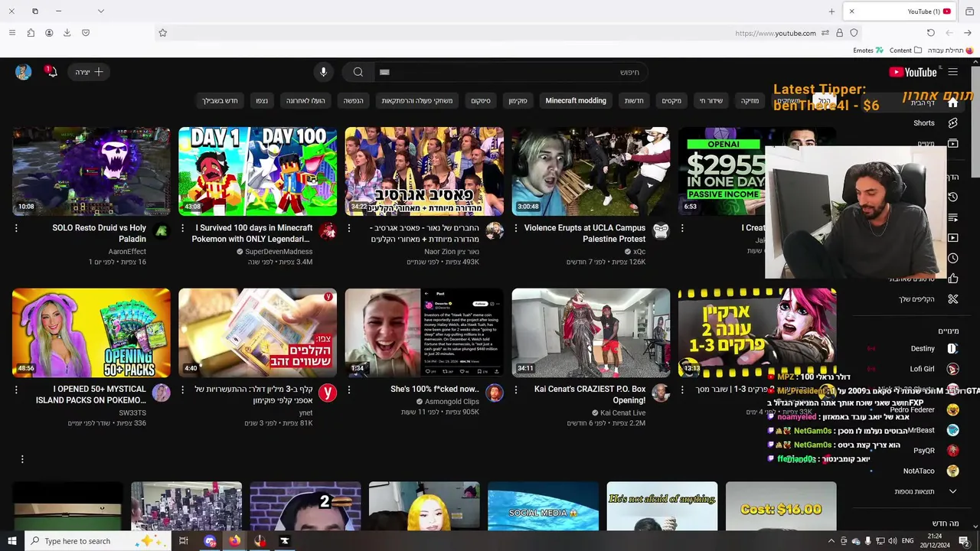Open more options for ynet Pokemon cards video
Image resolution: width=980 pixels, height=551 pixels.
(x=182, y=390)
